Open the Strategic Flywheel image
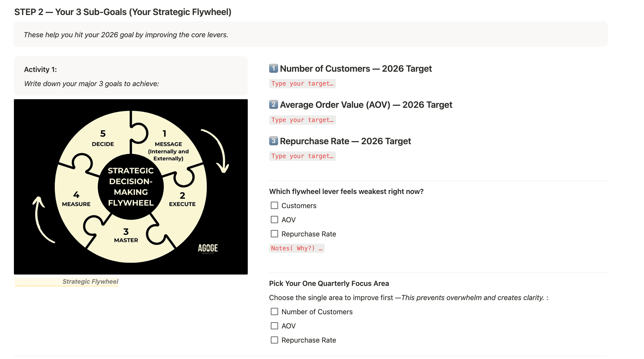The width and height of the screenshot is (644, 359). 131,187
